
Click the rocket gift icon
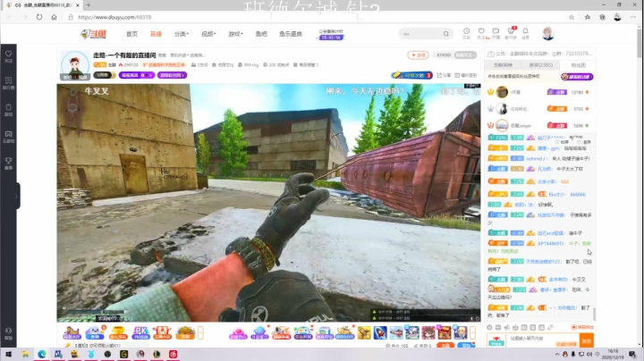tap(380, 332)
